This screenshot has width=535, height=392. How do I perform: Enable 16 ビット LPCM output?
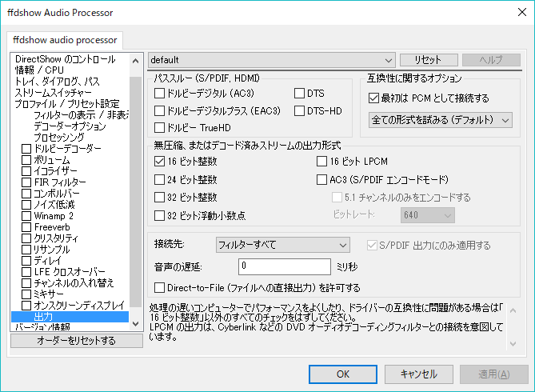pyautogui.click(x=321, y=161)
